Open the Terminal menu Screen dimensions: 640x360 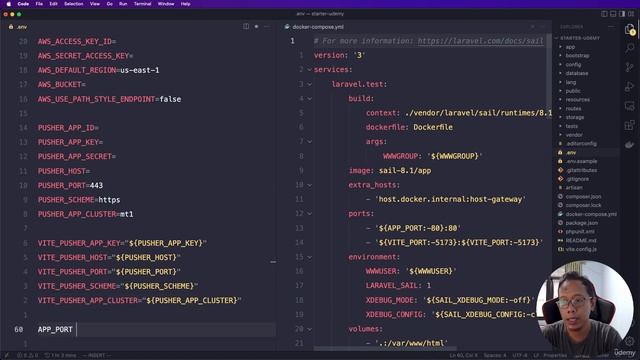tap(142, 4)
